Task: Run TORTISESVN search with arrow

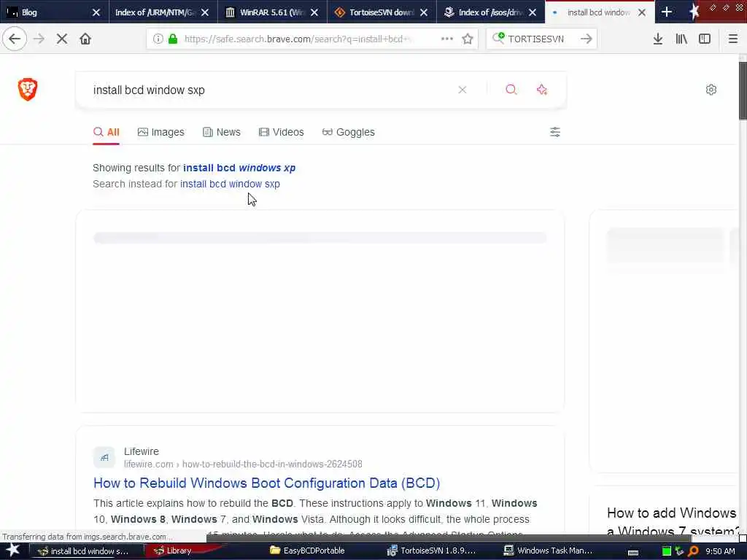Action: (587, 39)
